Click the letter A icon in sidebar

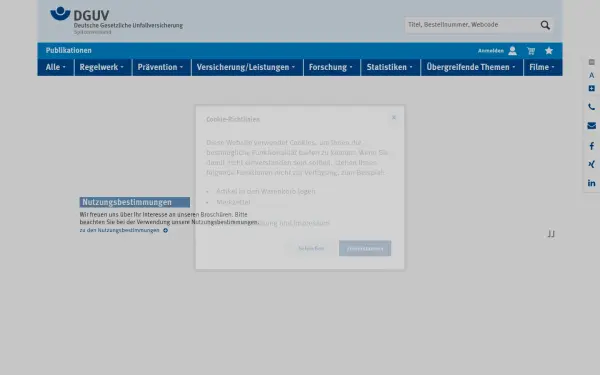point(592,75)
